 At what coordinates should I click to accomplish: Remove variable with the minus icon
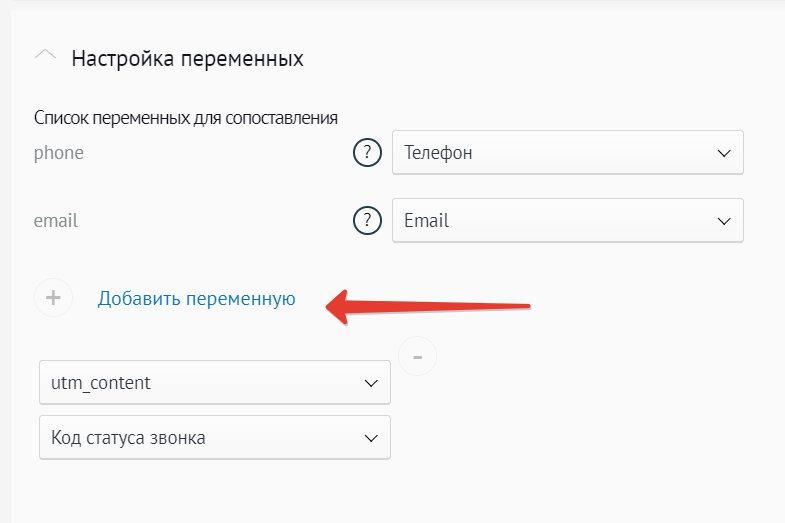[417, 355]
